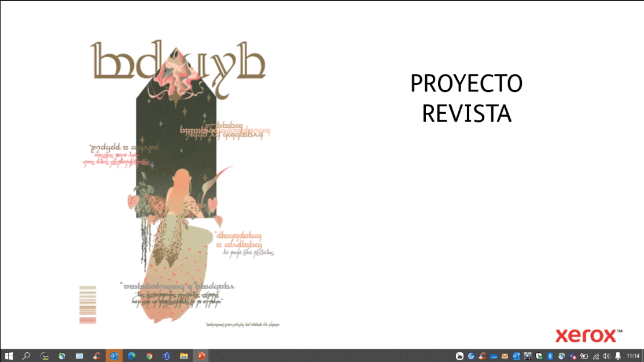
Task: Launch Microsoft Edge from the taskbar
Action: 131,356
